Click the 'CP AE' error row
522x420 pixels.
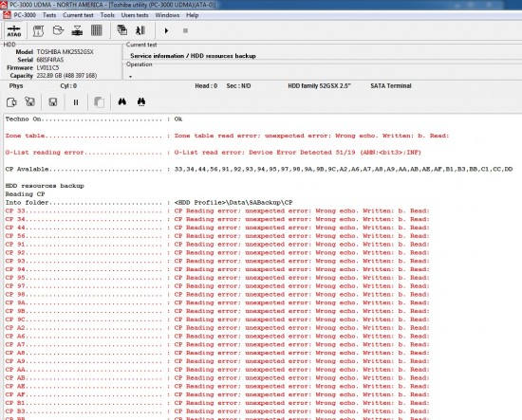point(217,386)
